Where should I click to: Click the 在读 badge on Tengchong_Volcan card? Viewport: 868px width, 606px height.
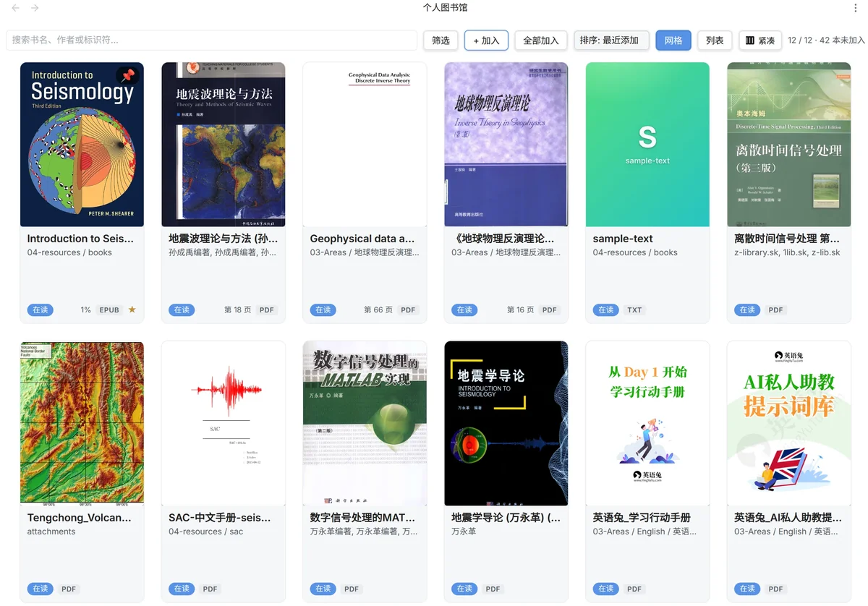(40, 589)
